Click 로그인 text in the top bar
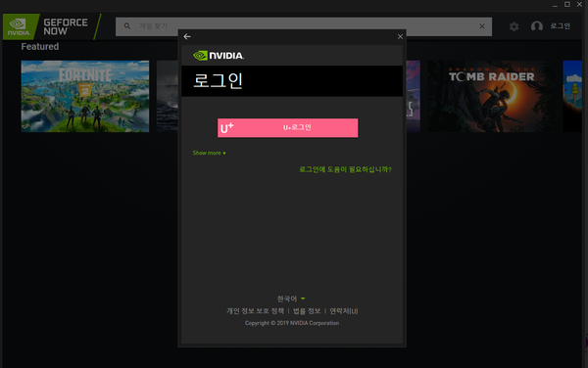588x368 pixels. click(561, 26)
